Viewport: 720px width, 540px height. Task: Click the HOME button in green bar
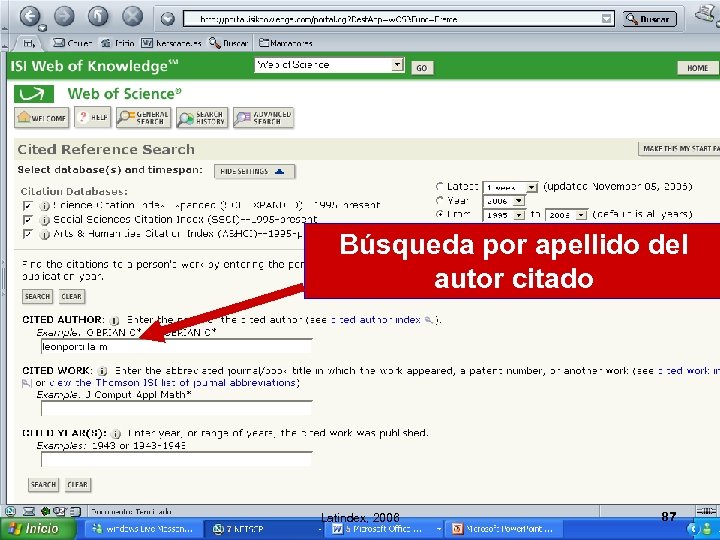pyautogui.click(x=697, y=68)
